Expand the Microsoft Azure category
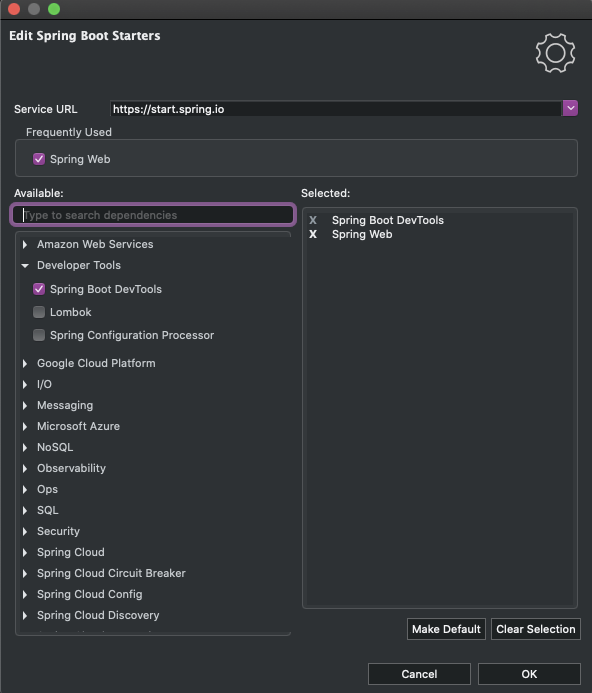592x693 pixels. click(25, 426)
